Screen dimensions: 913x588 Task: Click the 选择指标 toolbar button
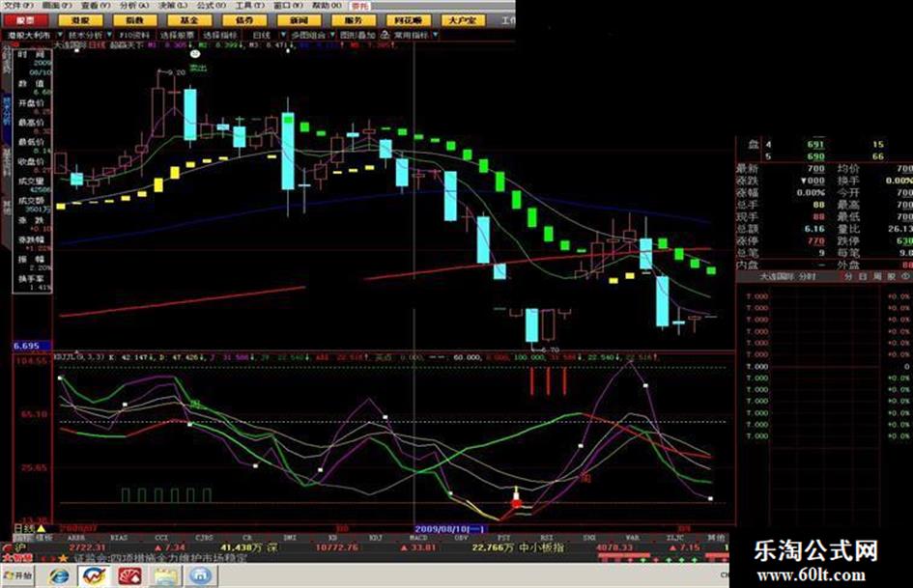point(220,36)
